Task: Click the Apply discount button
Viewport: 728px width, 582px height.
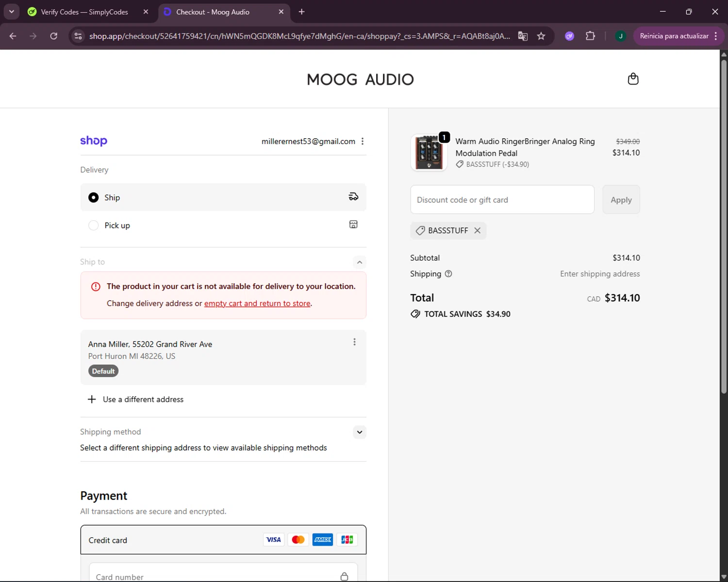Action: [x=621, y=199]
